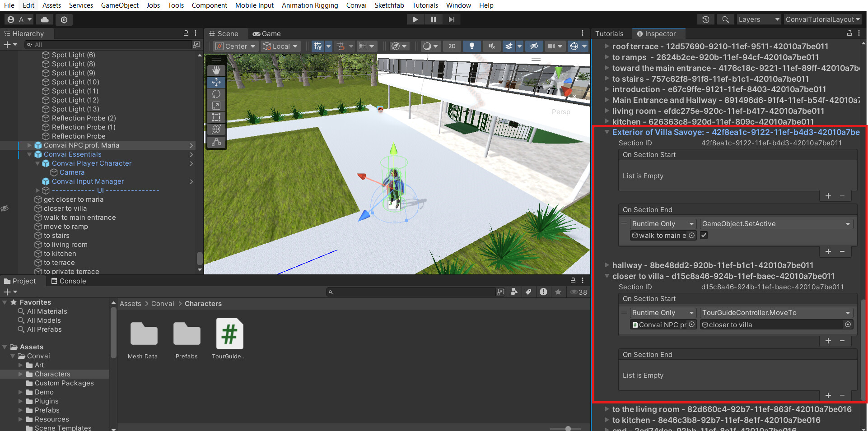
Task: Open the Animation Rigging menu
Action: pos(310,5)
